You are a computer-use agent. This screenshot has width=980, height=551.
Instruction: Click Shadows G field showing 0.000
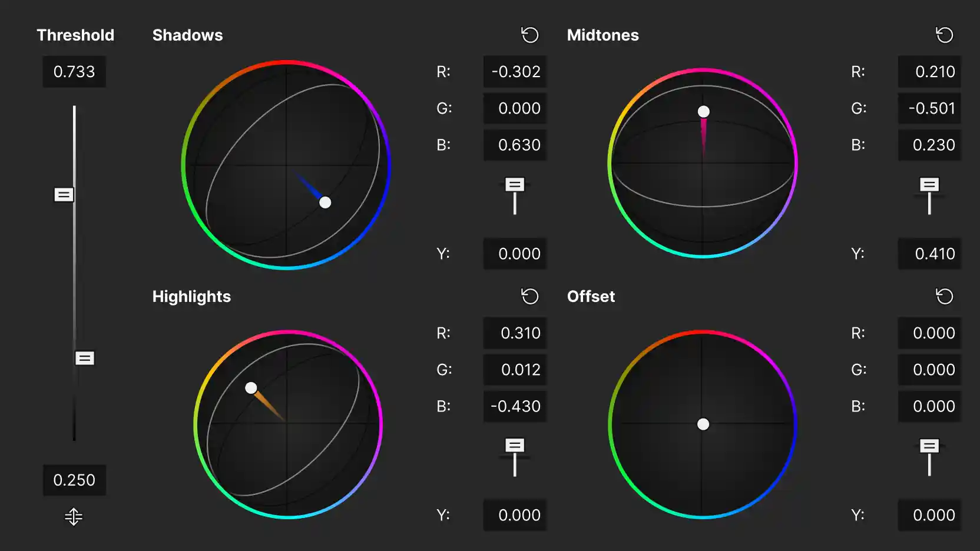[x=515, y=108]
